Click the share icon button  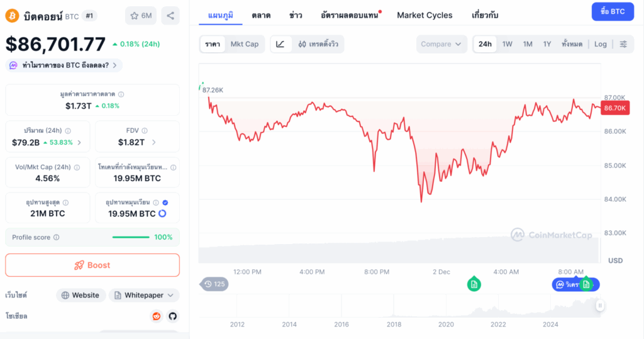click(170, 15)
